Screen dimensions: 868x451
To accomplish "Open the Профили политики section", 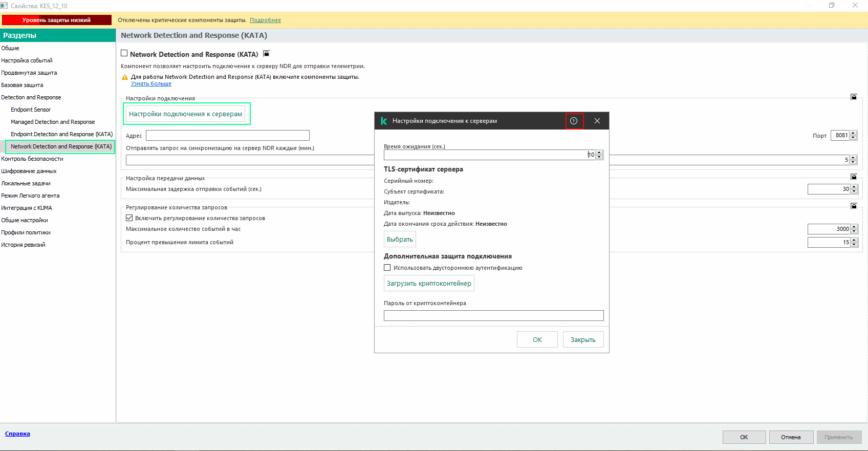I will [x=26, y=232].
